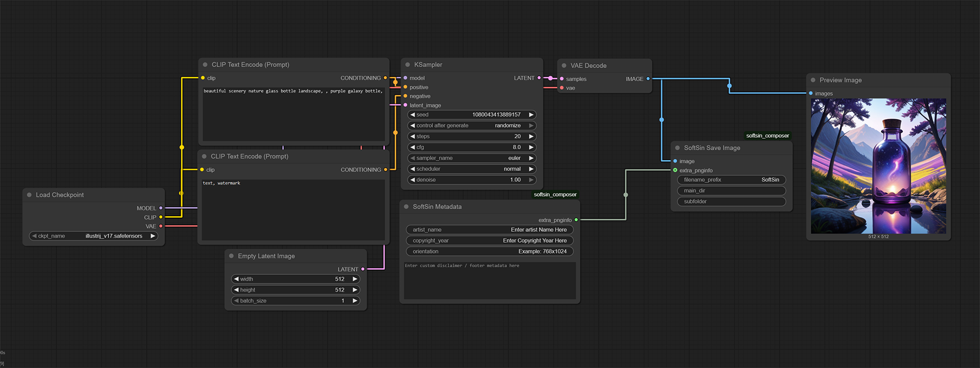Image resolution: width=980 pixels, height=368 pixels.
Task: Click the main_dir field
Action: point(731,191)
